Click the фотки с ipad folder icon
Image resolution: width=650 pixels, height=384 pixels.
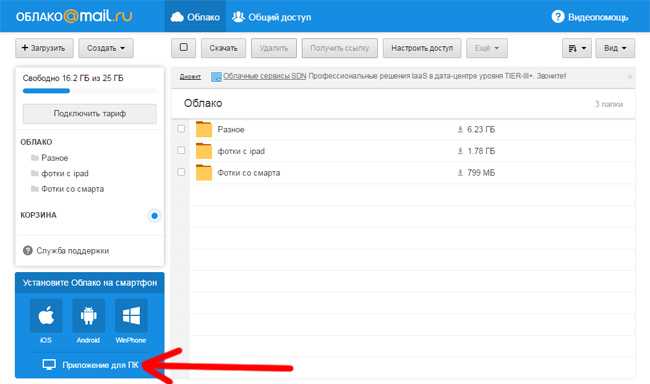(x=204, y=151)
